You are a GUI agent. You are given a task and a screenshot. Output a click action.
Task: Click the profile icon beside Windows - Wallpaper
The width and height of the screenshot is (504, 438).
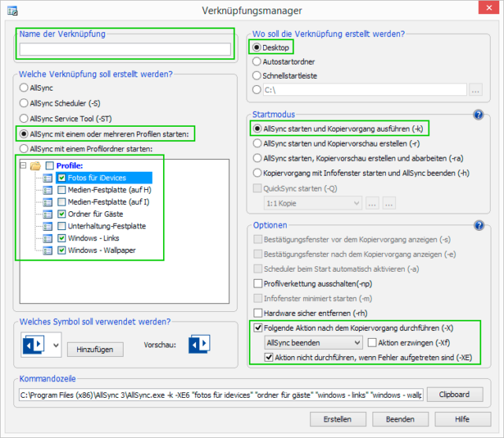click(47, 251)
